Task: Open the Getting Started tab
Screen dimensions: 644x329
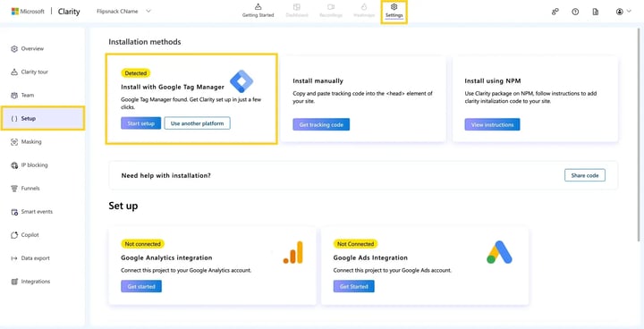Action: tap(258, 11)
